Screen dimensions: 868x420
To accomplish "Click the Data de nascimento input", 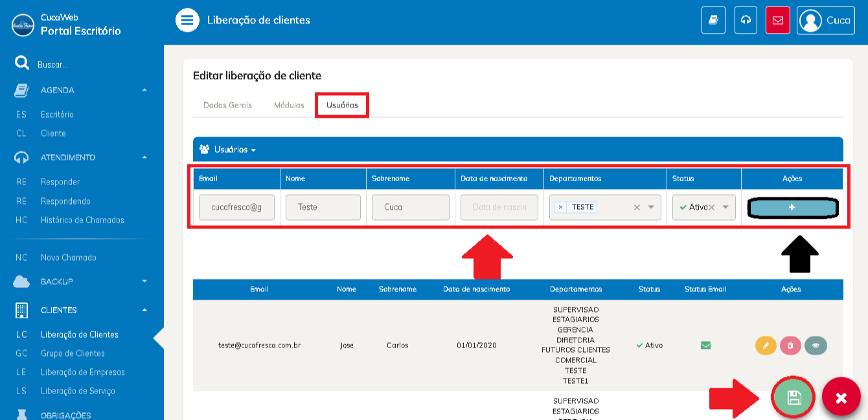I will pyautogui.click(x=499, y=207).
